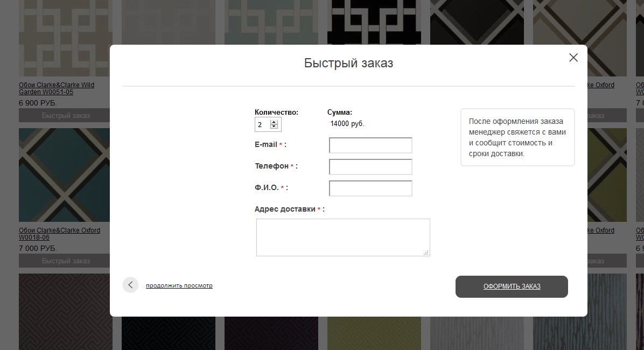Follow the продолжить просмотр link

(x=179, y=285)
